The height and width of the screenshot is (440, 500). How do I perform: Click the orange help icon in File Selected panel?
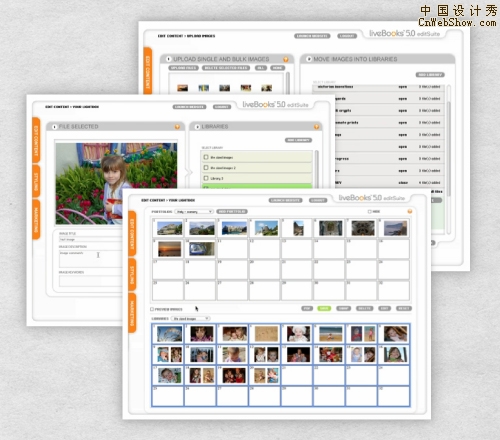point(177,127)
